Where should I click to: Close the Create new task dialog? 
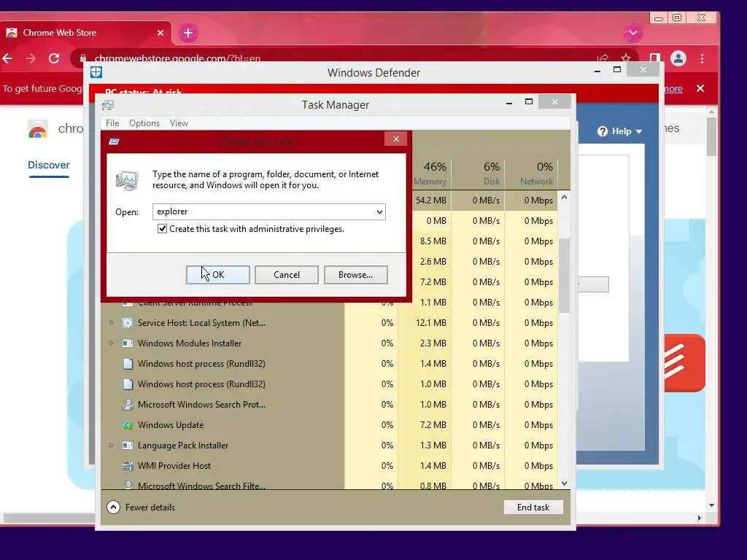[396, 139]
